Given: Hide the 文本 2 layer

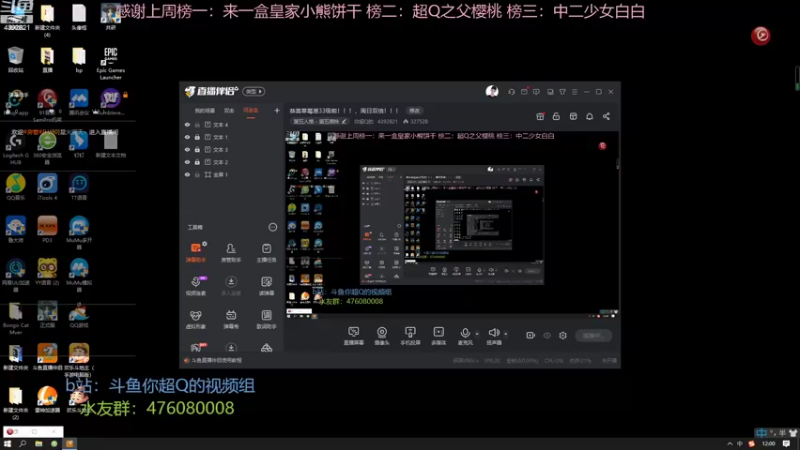Looking at the screenshot, I should 187,162.
